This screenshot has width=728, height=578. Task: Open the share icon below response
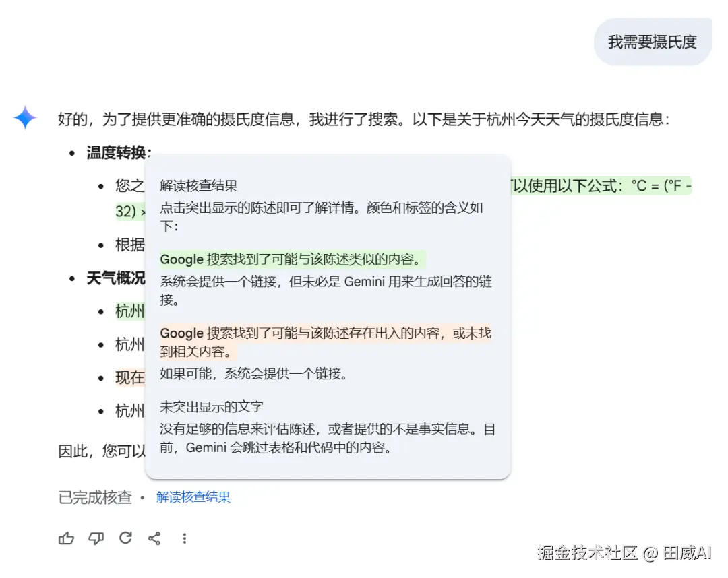tap(154, 538)
